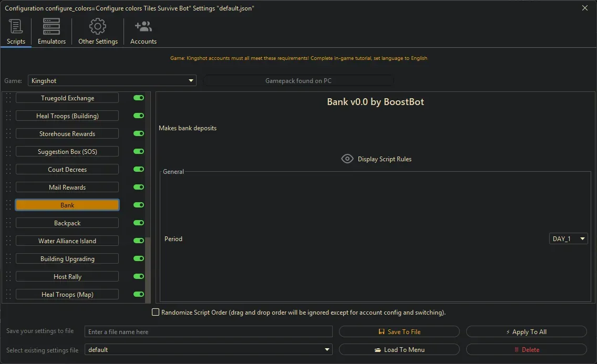
Task: Click the Gamepack found on PC button
Action: (298, 80)
